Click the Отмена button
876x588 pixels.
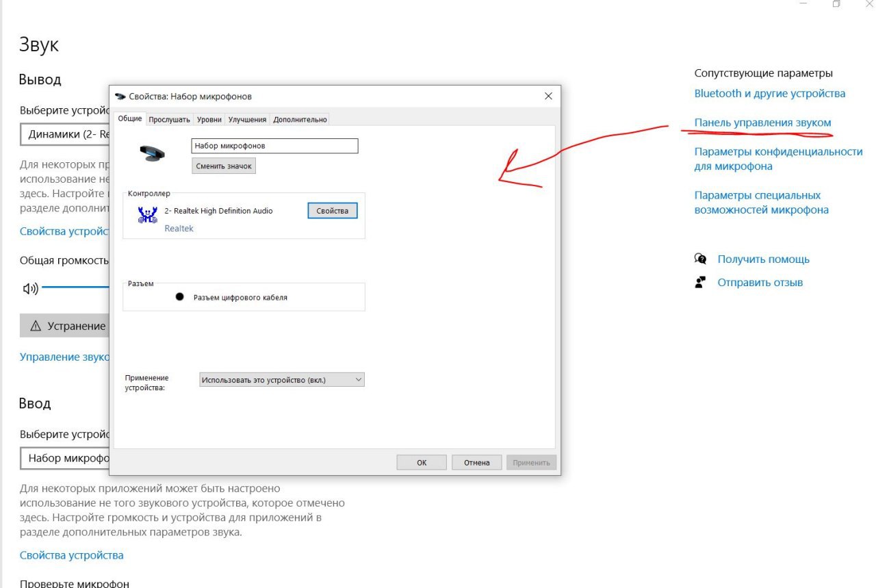(x=477, y=463)
